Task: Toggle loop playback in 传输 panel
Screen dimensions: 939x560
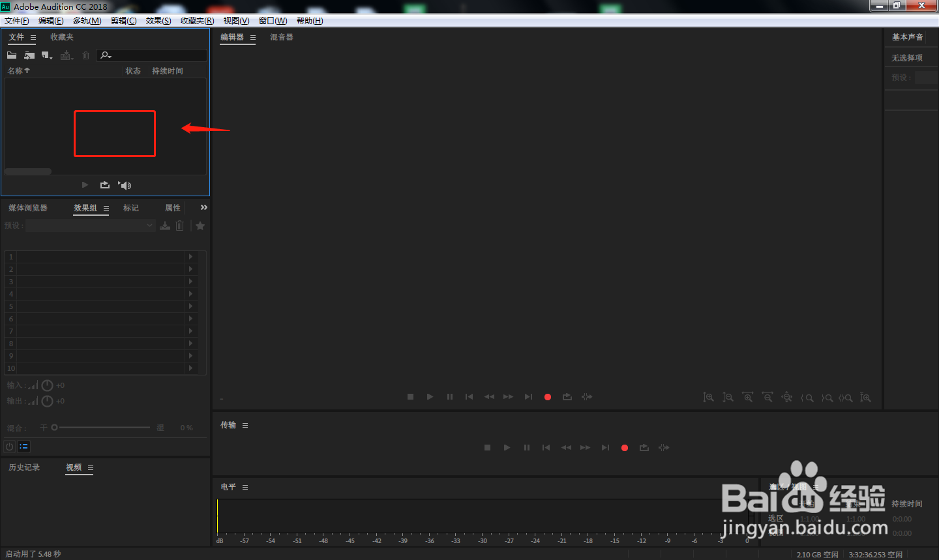Action: [644, 447]
